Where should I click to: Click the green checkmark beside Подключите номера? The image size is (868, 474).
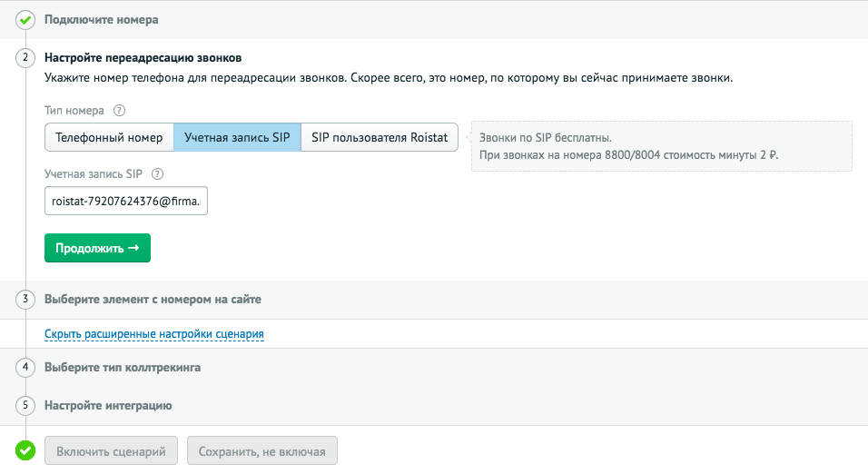pyautogui.click(x=25, y=20)
